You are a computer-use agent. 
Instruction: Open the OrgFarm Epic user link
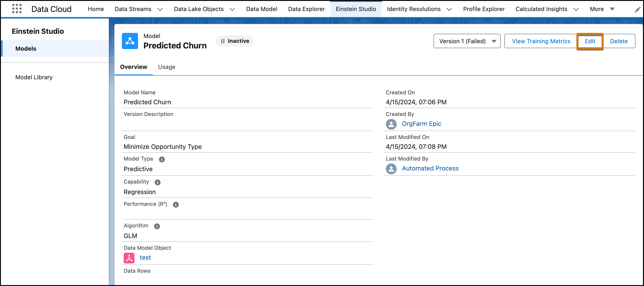pyautogui.click(x=421, y=124)
